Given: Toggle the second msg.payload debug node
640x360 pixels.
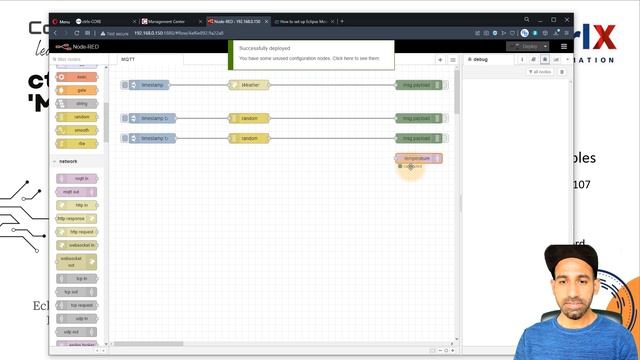Looking at the screenshot, I should pos(446,118).
